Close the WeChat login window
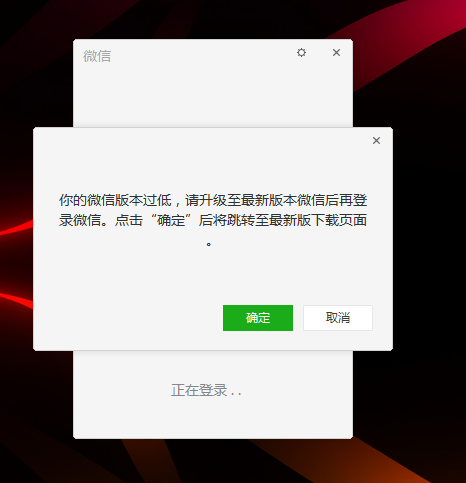466x483 pixels. click(x=336, y=52)
